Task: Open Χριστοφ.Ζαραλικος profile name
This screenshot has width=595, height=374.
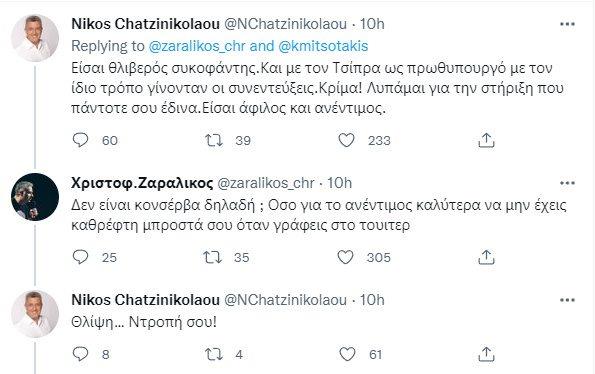Action: [x=142, y=183]
